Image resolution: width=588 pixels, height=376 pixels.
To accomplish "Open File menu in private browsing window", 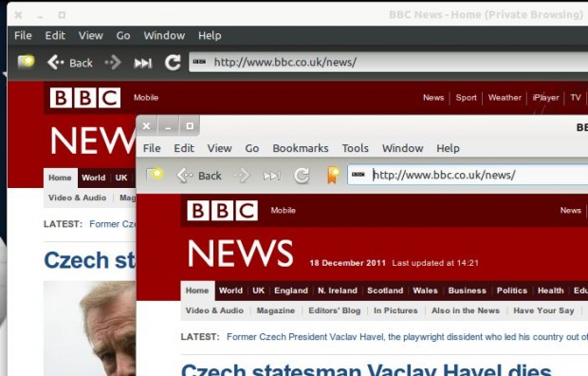I will 23,36.
